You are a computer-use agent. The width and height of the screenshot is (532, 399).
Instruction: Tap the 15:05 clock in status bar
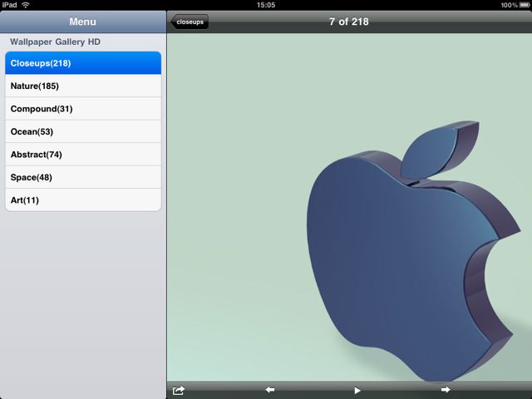coord(266,5)
